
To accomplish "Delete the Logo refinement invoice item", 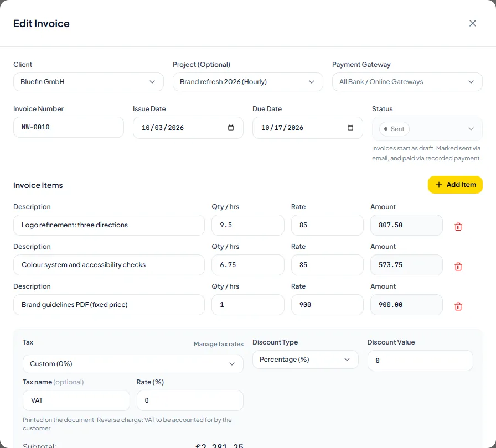I will [458, 227].
